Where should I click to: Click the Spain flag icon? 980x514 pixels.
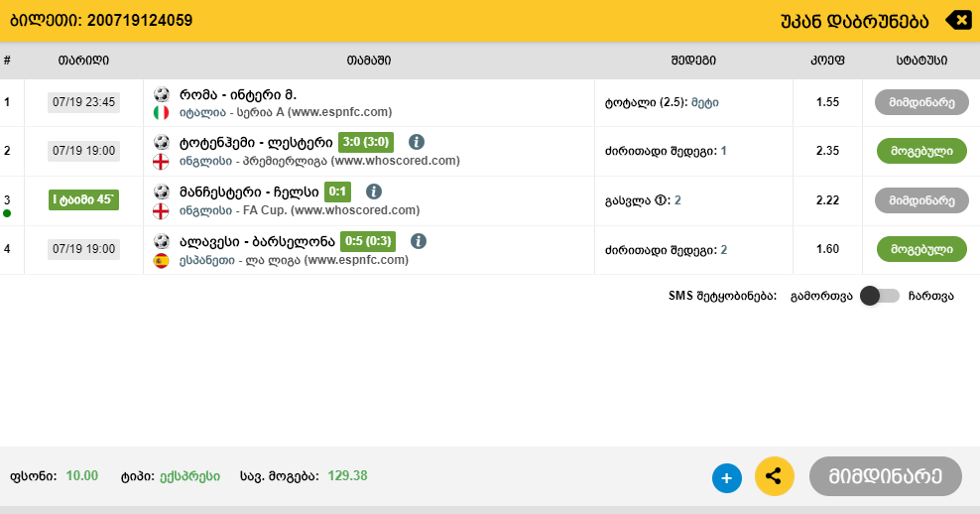tap(162, 260)
